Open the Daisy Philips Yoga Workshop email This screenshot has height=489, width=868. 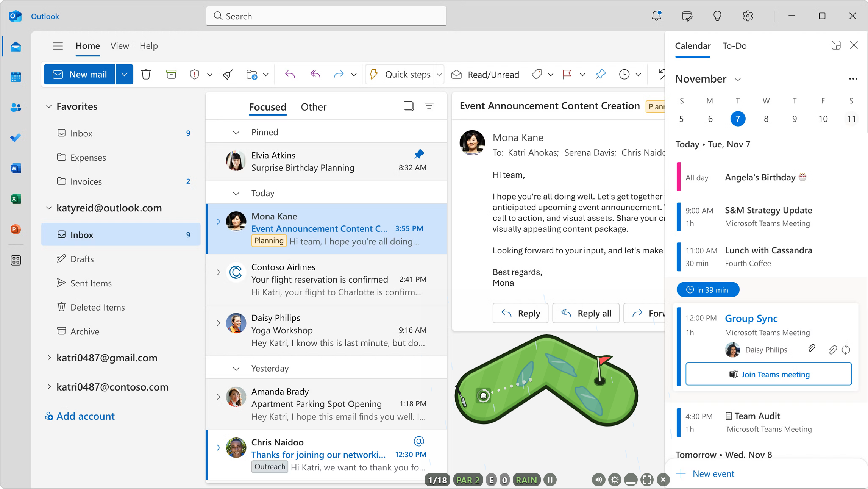tap(326, 330)
